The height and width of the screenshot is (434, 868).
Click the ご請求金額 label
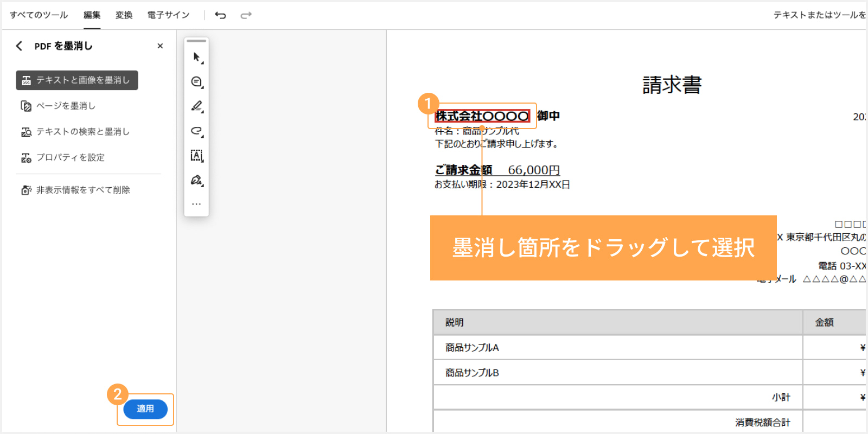(463, 170)
